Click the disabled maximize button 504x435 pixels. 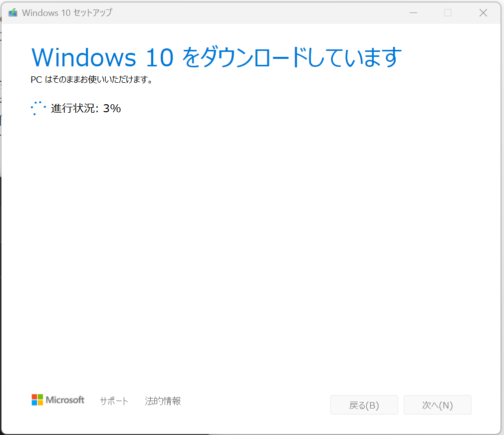[448, 12]
